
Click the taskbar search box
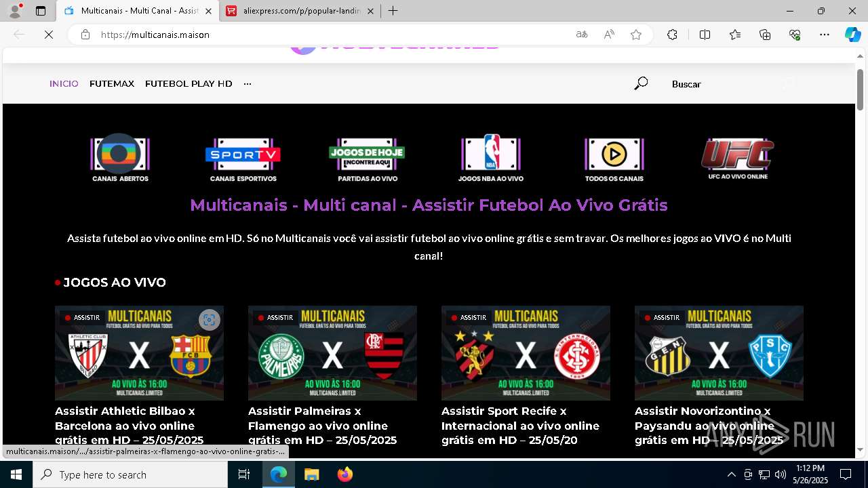(x=130, y=474)
